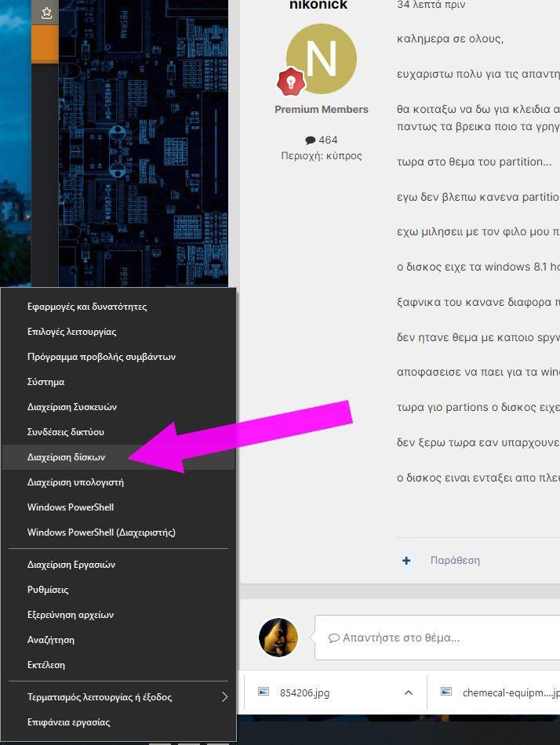560x745 pixels.
Task: Open Εφαρμογές και δυνατότητες menu entry
Action: click(x=118, y=307)
